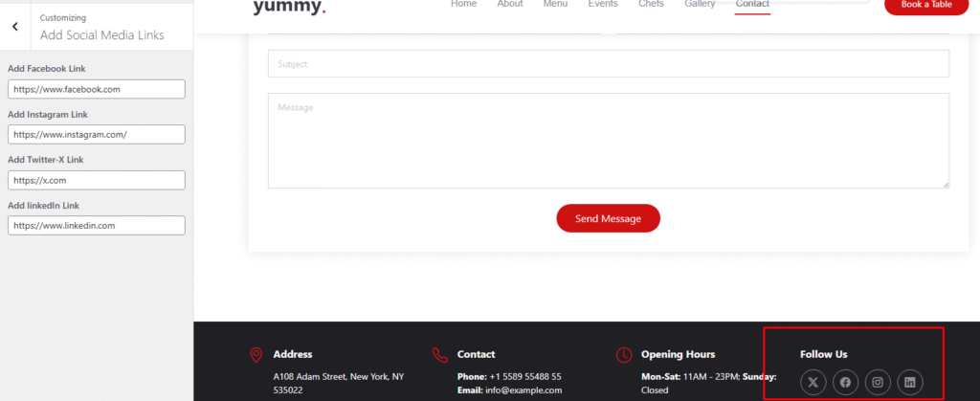Select the Contact nav item
This screenshot has width=980, height=401.
click(752, 4)
